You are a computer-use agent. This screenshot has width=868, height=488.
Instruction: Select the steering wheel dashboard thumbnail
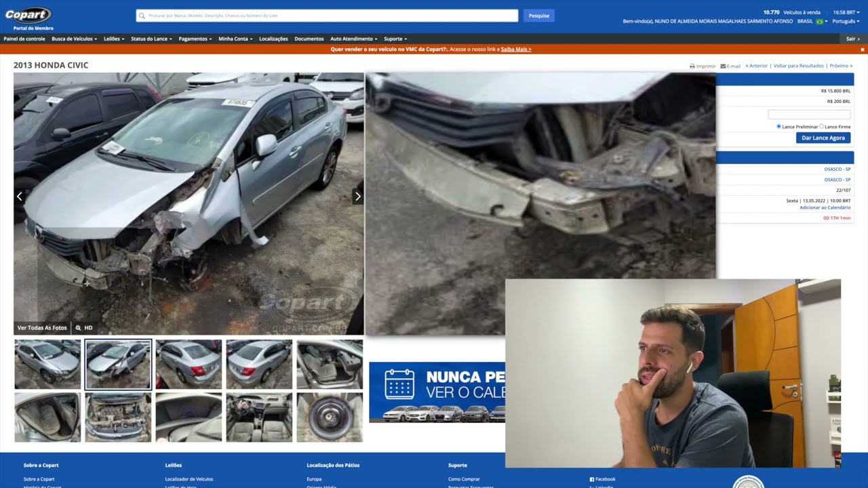259,417
